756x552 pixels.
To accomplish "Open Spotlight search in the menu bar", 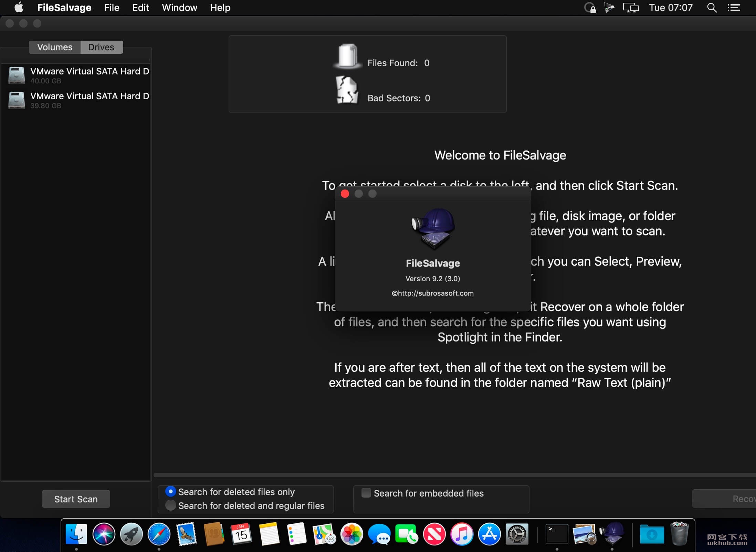I will pos(712,8).
